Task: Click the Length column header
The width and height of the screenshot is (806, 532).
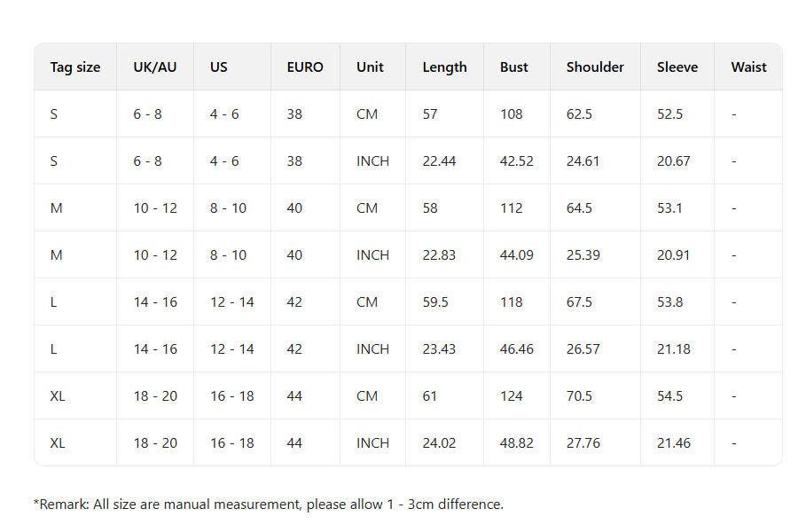Action: (x=444, y=67)
